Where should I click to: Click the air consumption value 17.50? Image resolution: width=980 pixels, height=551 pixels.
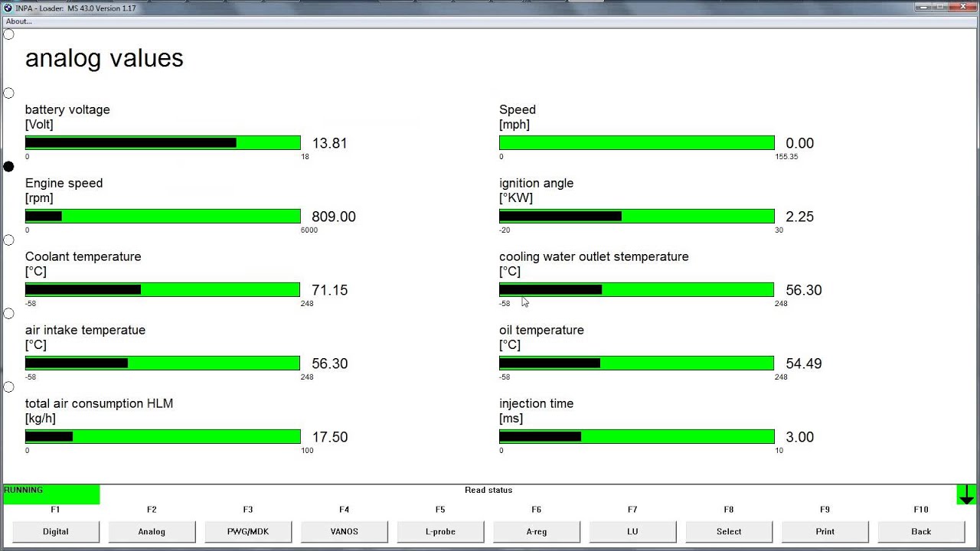(x=330, y=437)
